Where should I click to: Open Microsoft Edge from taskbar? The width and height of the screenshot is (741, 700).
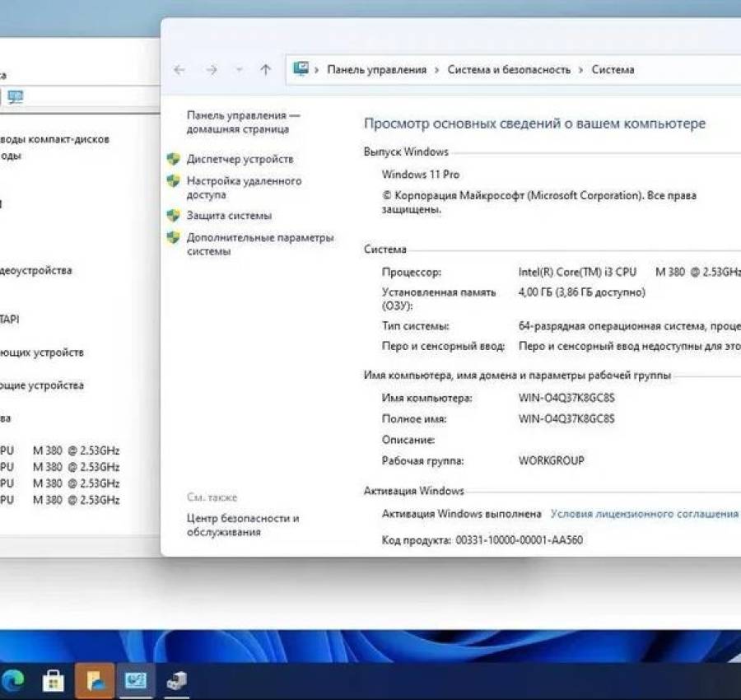click(12, 681)
